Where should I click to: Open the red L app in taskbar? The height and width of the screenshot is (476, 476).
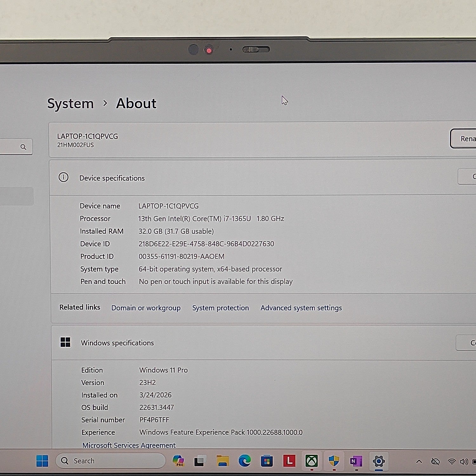[x=289, y=461]
